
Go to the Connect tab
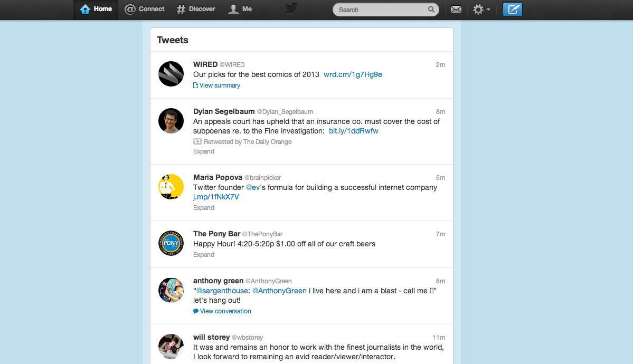(x=145, y=9)
